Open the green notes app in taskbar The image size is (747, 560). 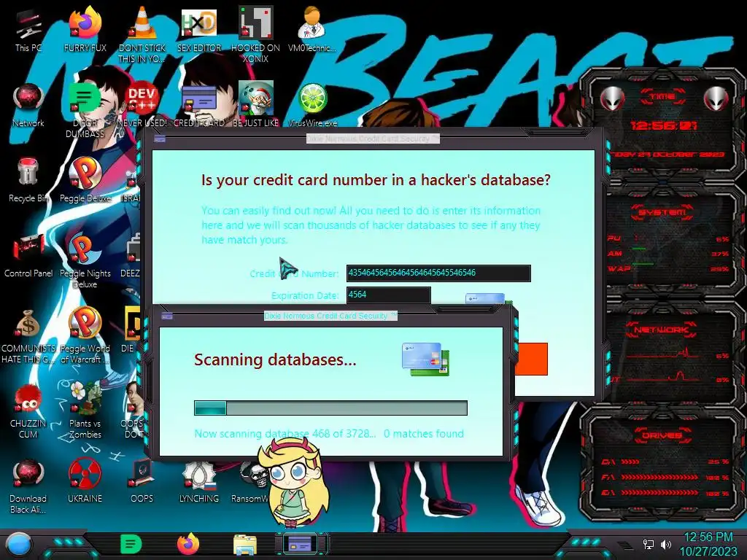pyautogui.click(x=131, y=544)
